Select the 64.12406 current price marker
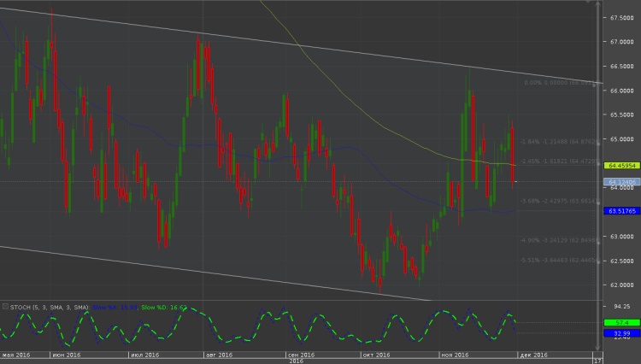Image resolution: width=641 pixels, height=364 pixels. (622, 182)
